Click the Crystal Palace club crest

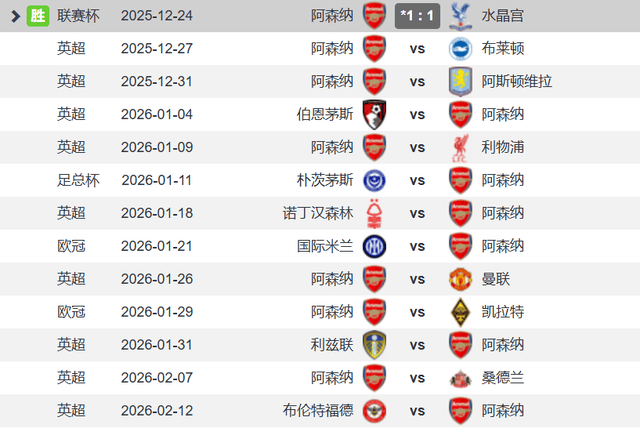pos(460,16)
